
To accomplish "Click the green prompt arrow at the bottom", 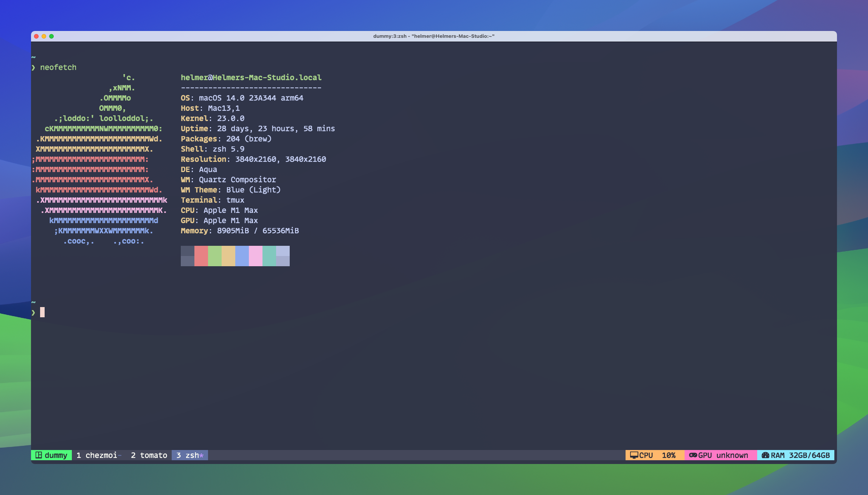I will click(33, 312).
